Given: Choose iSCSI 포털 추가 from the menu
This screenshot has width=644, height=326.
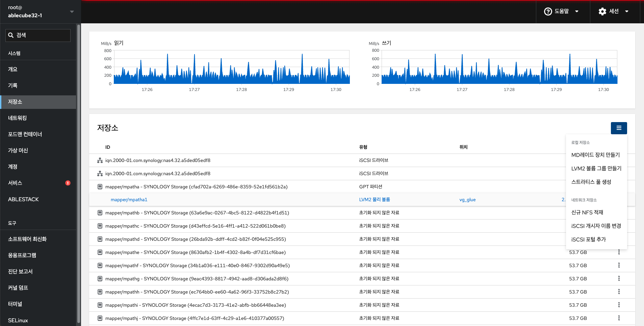Looking at the screenshot, I should 588,239.
